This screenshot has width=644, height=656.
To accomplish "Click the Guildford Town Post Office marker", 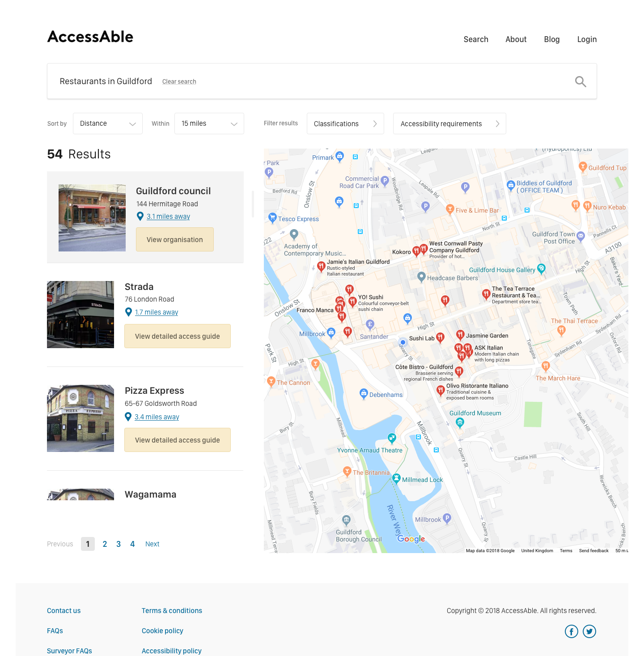I will tap(580, 236).
